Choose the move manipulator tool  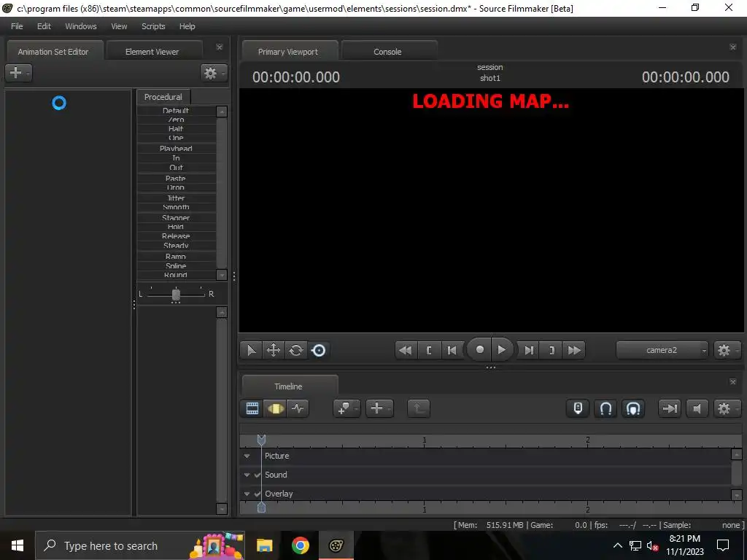[x=274, y=351]
